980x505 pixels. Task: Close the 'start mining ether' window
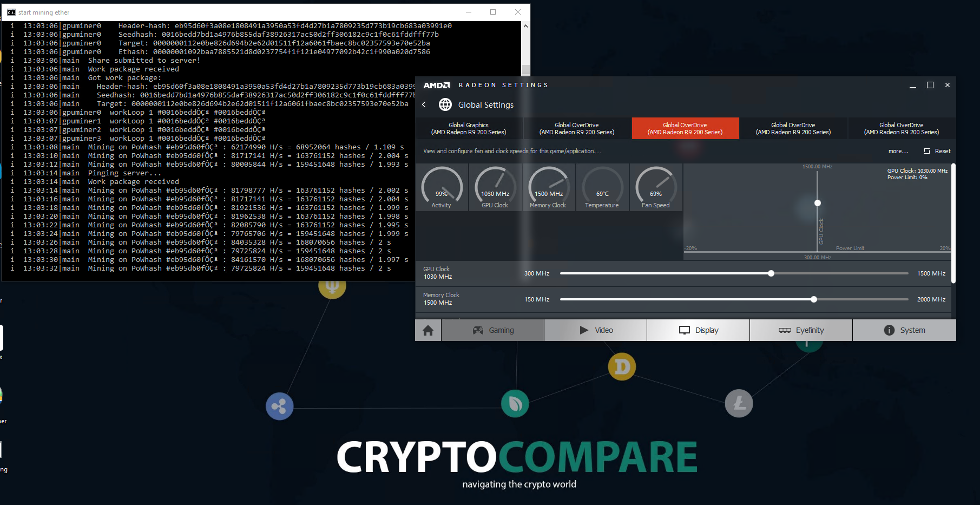click(518, 12)
